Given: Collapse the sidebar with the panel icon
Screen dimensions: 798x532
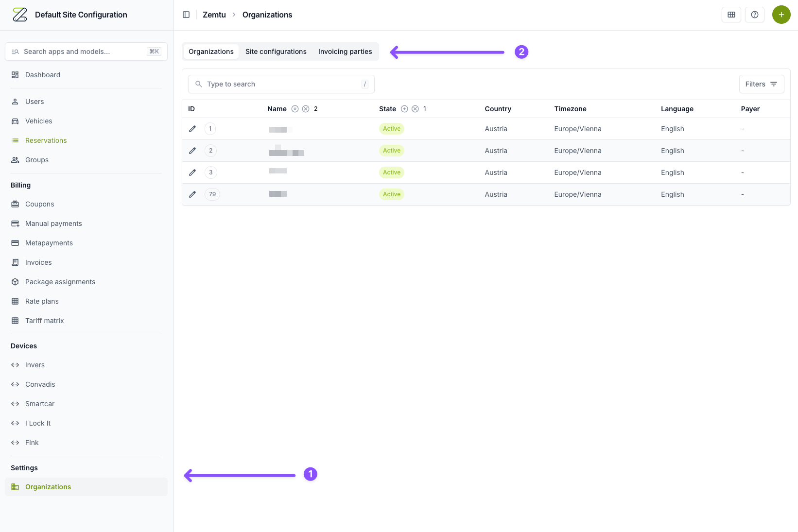Looking at the screenshot, I should pos(186,15).
